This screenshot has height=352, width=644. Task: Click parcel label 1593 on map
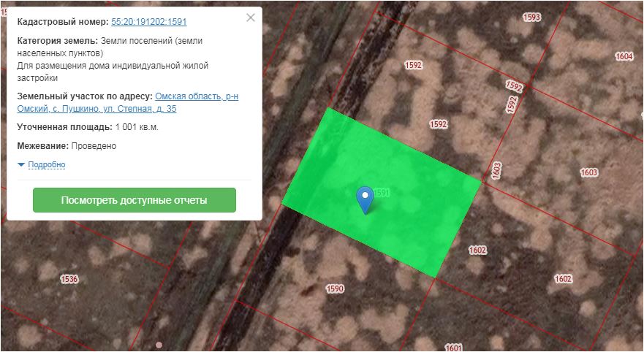coord(531,18)
